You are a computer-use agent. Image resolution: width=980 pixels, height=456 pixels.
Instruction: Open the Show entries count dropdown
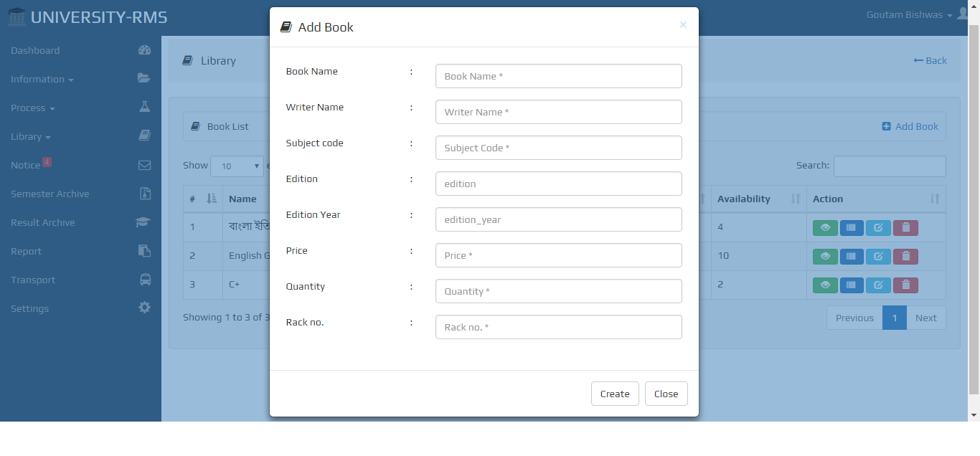237,166
